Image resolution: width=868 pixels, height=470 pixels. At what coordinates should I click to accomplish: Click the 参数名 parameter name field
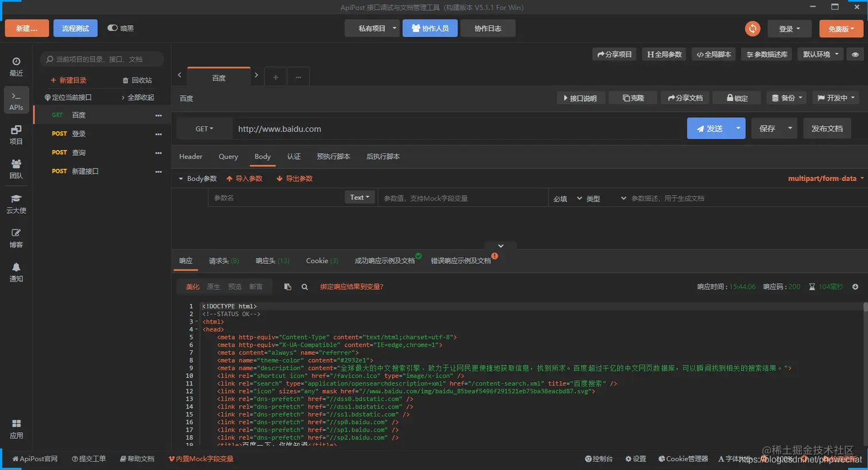[277, 198]
